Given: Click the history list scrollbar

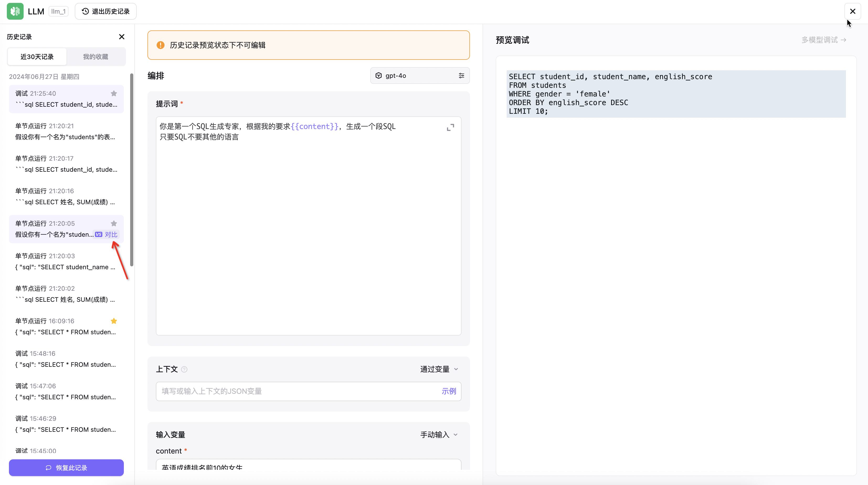Looking at the screenshot, I should point(132,170).
